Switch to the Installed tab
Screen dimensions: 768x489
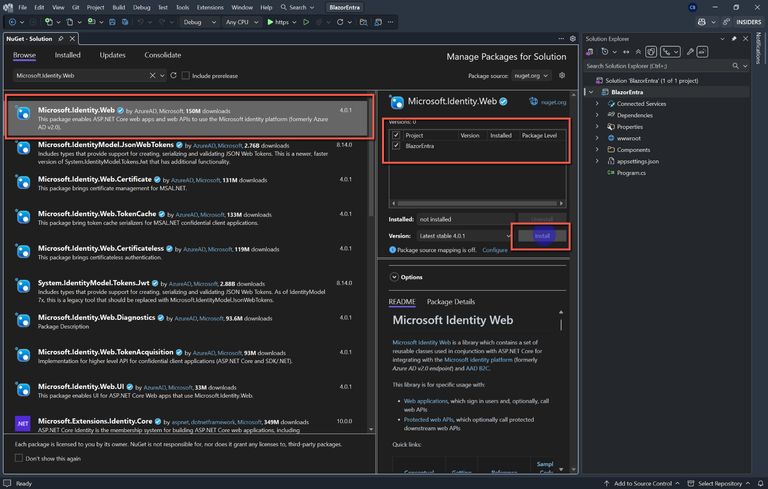coord(68,55)
